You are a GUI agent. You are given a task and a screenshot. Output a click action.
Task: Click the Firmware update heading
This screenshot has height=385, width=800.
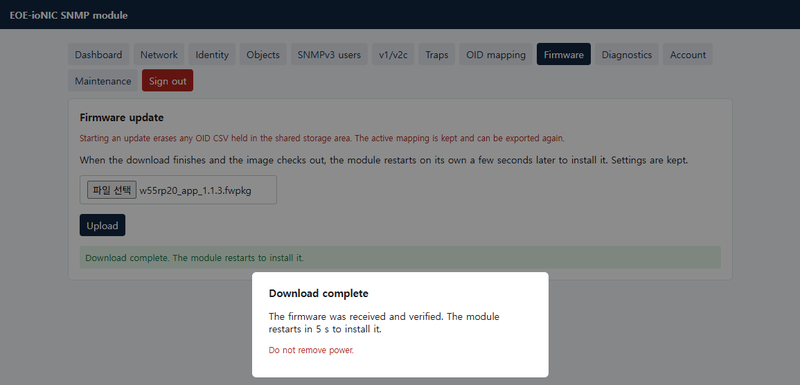(121, 118)
